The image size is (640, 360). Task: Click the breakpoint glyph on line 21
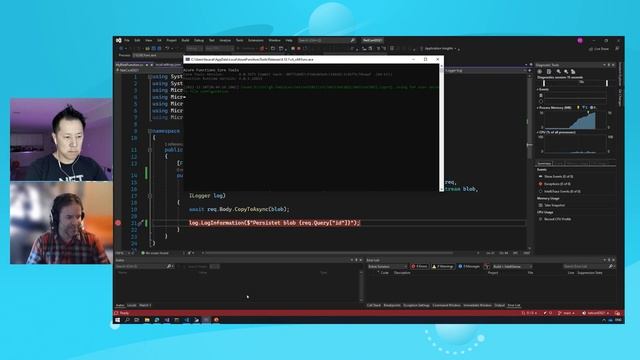tap(118, 223)
